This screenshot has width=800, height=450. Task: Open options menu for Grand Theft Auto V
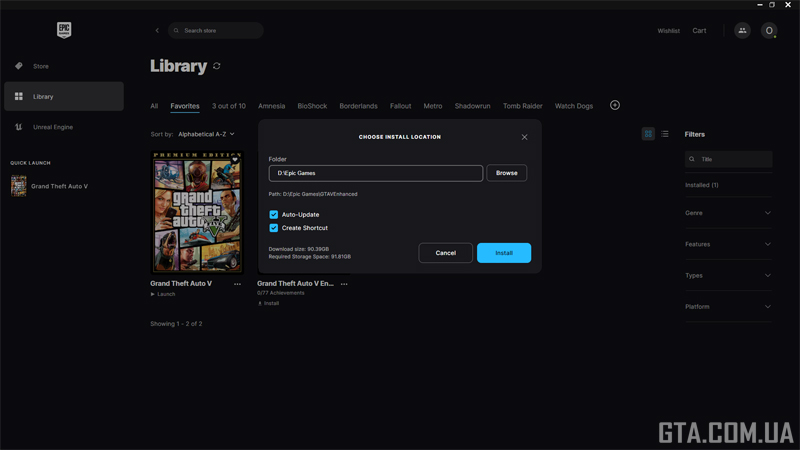point(237,284)
